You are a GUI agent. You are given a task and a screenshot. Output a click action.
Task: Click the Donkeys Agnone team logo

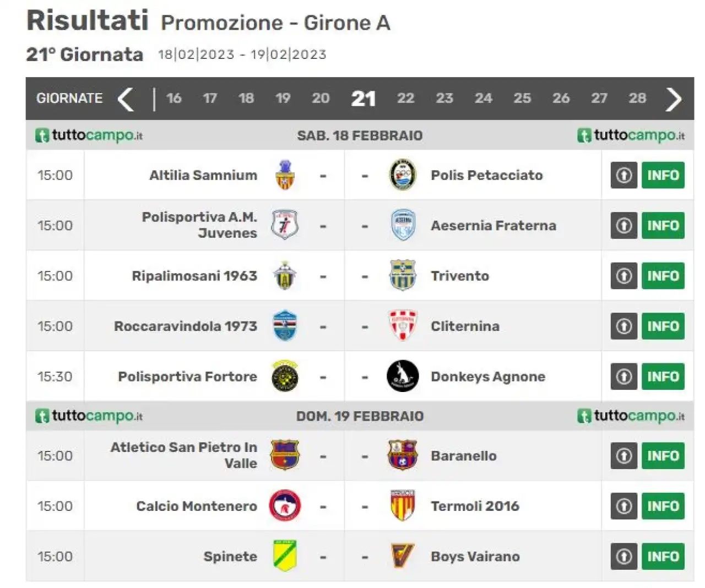click(403, 376)
